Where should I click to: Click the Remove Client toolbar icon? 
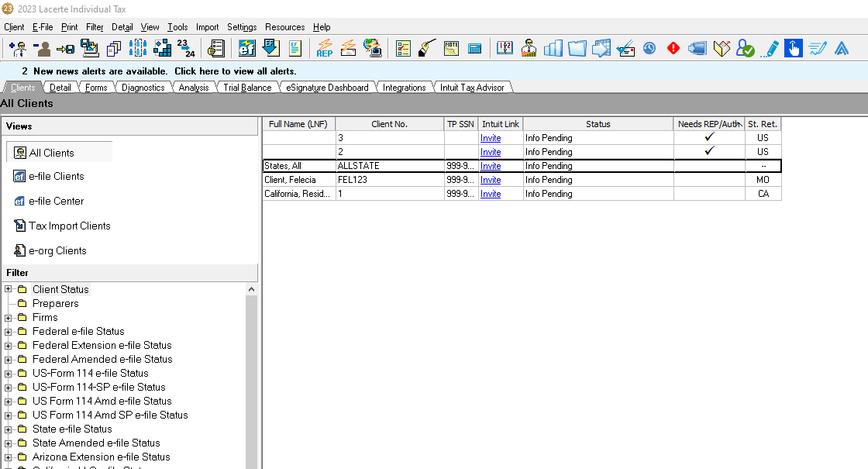(41, 49)
